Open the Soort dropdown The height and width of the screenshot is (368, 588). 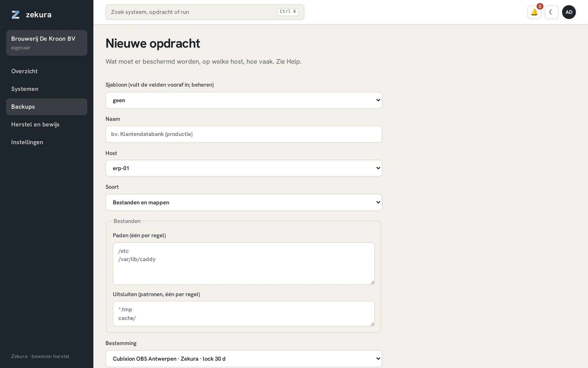244,202
